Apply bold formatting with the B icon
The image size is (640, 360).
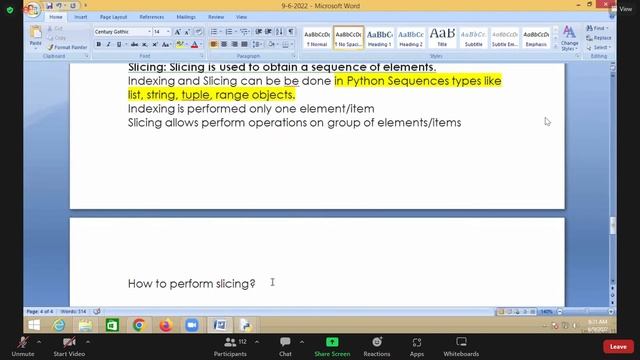(98, 44)
